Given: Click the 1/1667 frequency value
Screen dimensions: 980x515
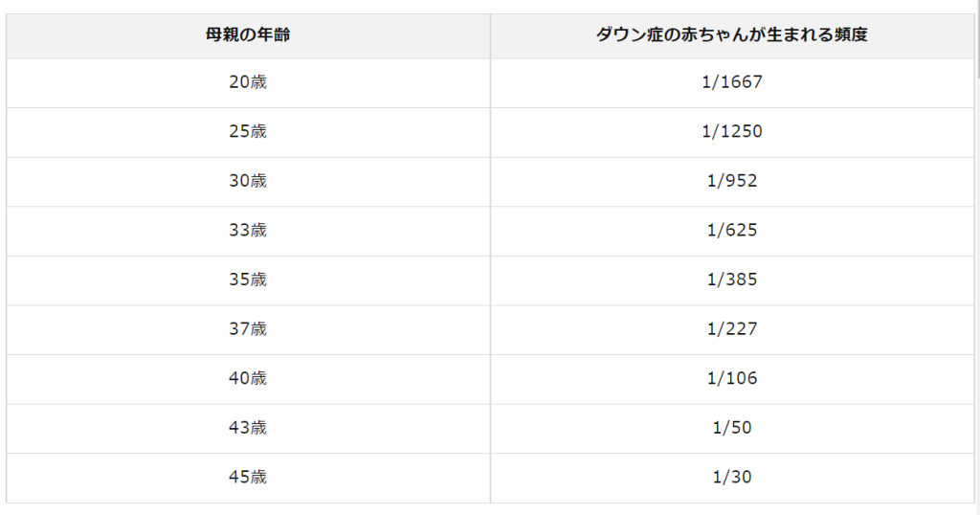Looking at the screenshot, I should pos(732,82).
